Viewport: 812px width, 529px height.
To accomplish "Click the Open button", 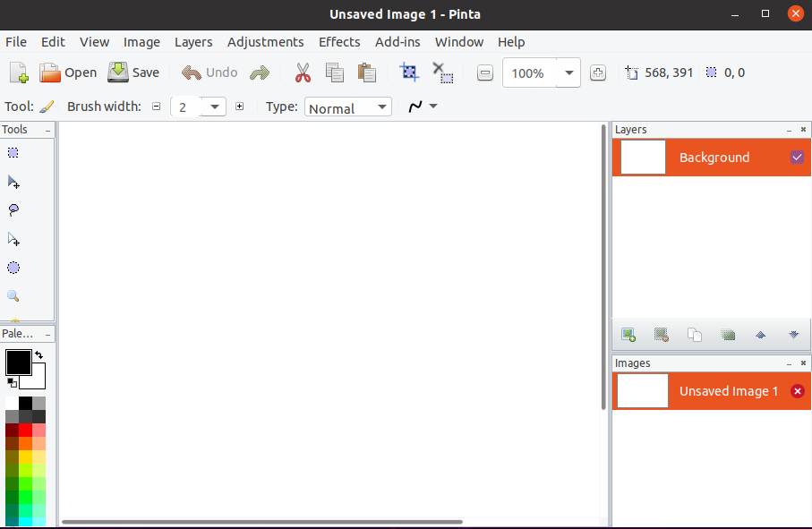I will 68,73.
